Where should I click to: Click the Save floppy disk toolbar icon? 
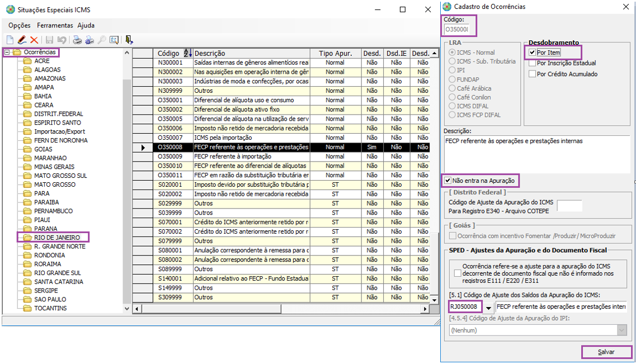point(49,40)
